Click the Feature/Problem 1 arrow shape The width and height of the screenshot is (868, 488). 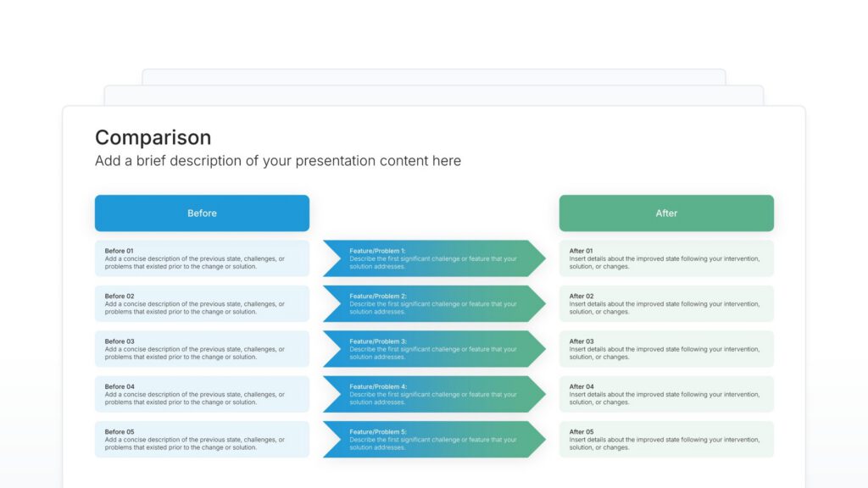click(x=433, y=258)
